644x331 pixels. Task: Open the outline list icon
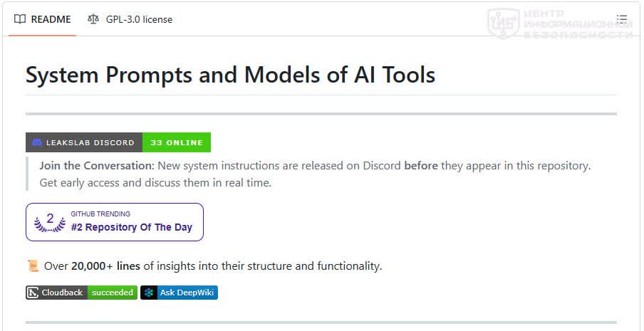point(622,19)
